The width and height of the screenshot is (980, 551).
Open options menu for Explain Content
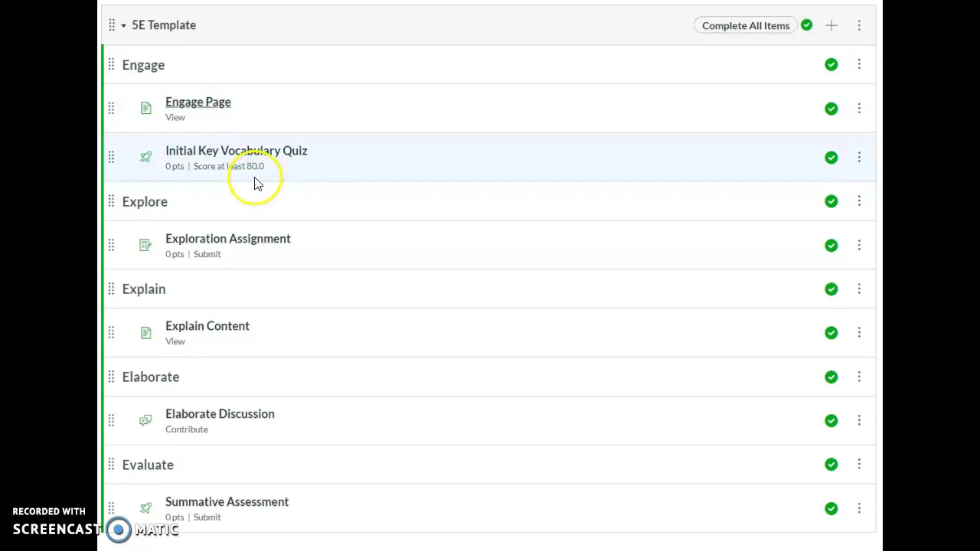point(859,333)
